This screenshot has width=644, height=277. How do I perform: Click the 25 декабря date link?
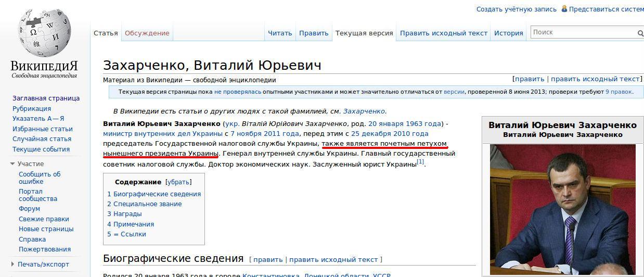pyautogui.click(x=372, y=134)
